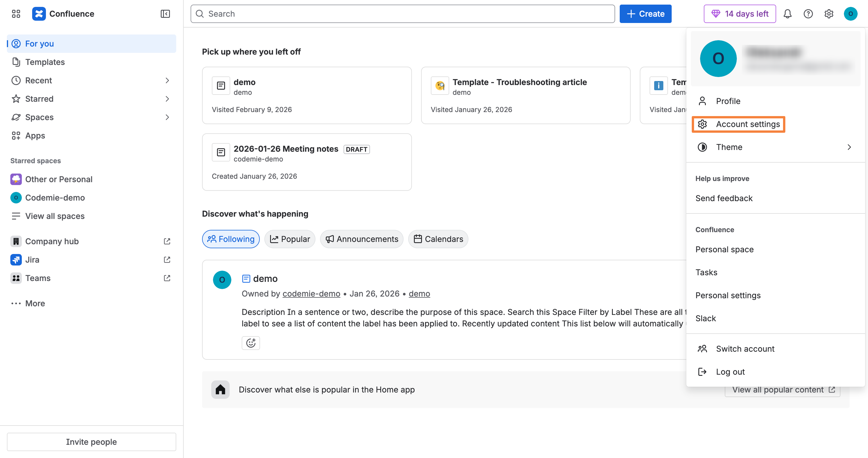The width and height of the screenshot is (868, 458).
Task: Add a reaction to the demo post
Action: click(x=251, y=343)
